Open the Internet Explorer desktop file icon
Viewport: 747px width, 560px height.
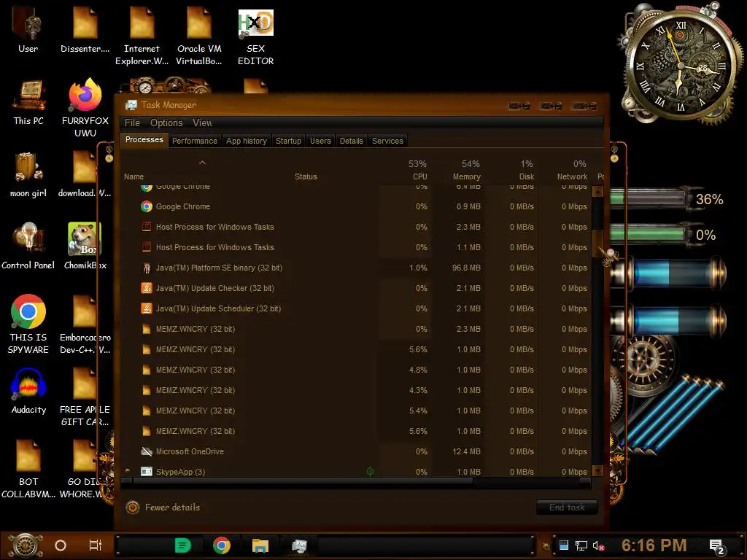[x=142, y=36]
